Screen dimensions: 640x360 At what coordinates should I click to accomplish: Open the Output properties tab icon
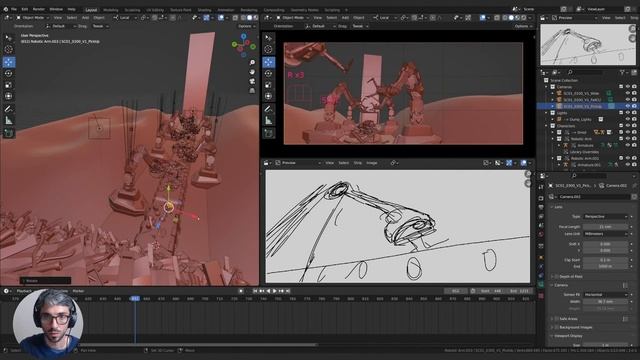pyautogui.click(x=541, y=207)
